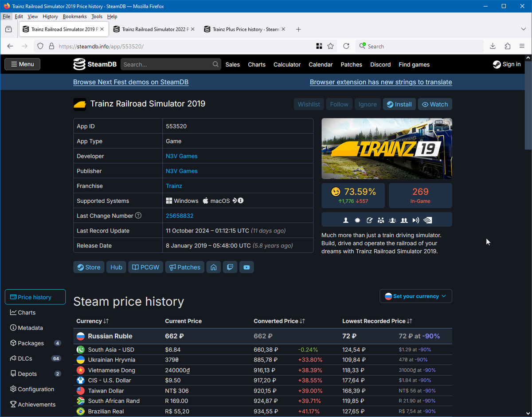
Task: Open Firefox downloads panel icon
Action: click(x=493, y=46)
